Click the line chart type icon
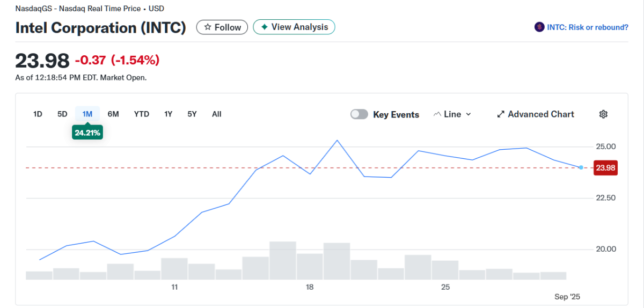Viewport: 644px width, 308px height. tap(437, 114)
